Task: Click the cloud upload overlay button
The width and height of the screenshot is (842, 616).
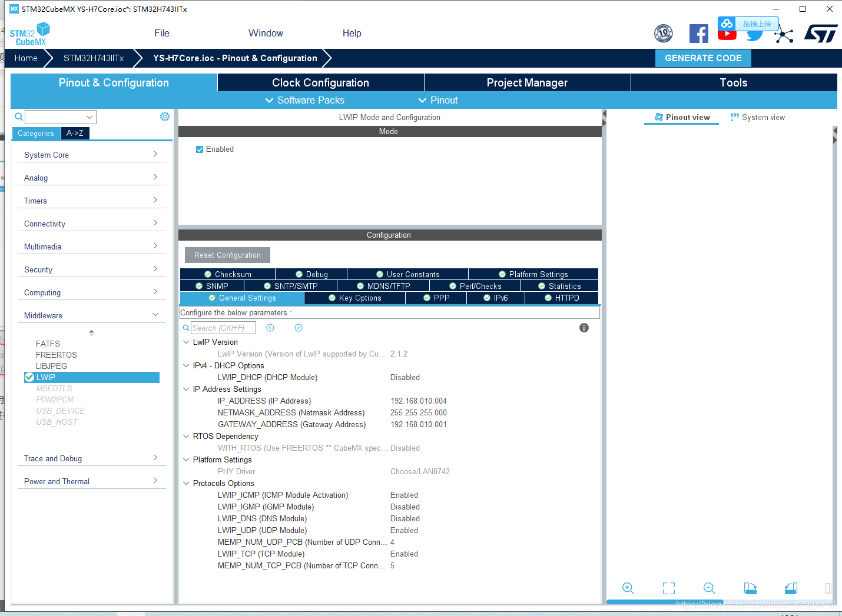Action: pos(748,24)
